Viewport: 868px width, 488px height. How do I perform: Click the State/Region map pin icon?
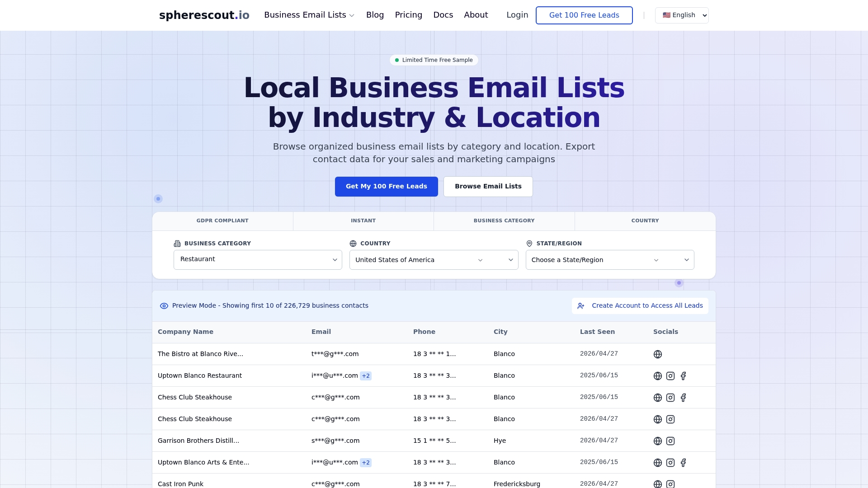point(529,244)
